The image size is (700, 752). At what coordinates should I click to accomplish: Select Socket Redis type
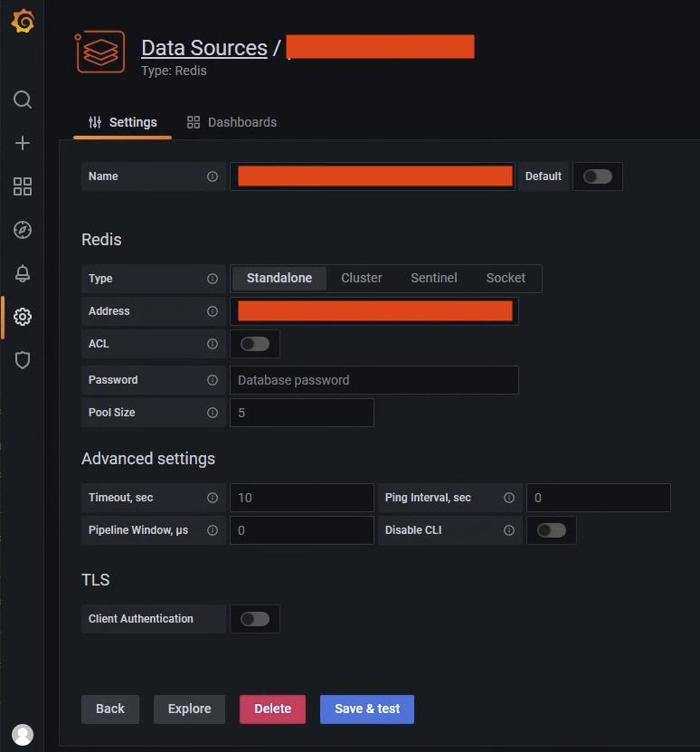pyautogui.click(x=506, y=278)
